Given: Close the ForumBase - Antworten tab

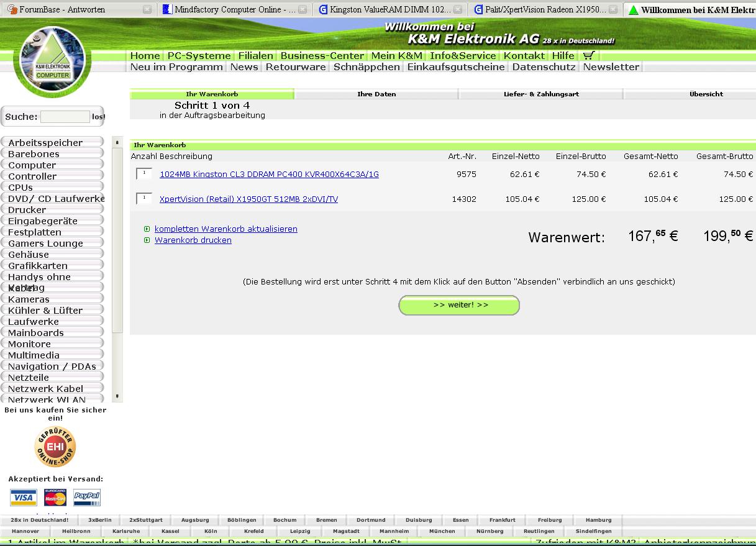Looking at the screenshot, I should tap(147, 9).
